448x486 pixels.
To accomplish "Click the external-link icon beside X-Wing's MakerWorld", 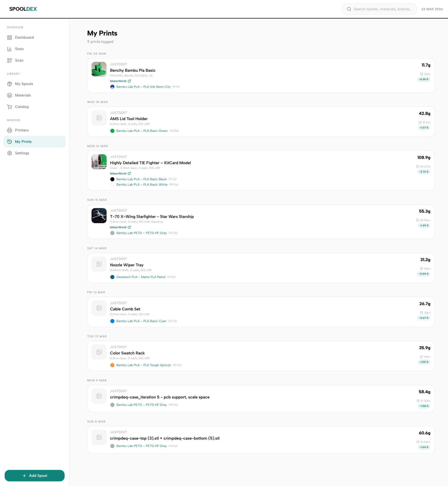I will click(x=129, y=227).
